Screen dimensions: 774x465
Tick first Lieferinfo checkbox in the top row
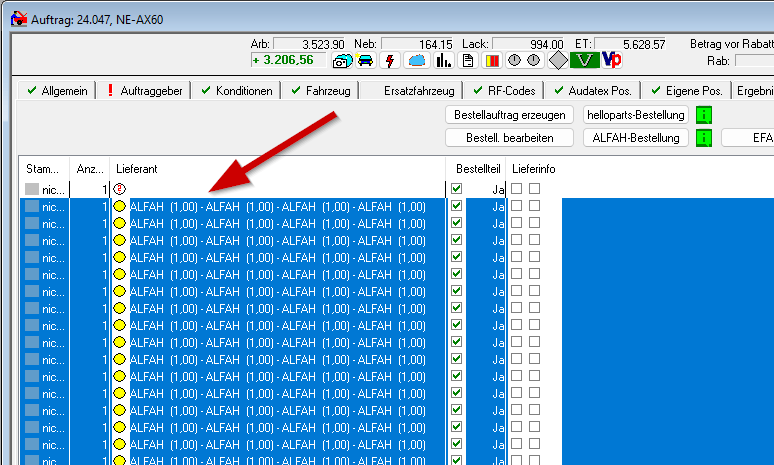(x=517, y=189)
